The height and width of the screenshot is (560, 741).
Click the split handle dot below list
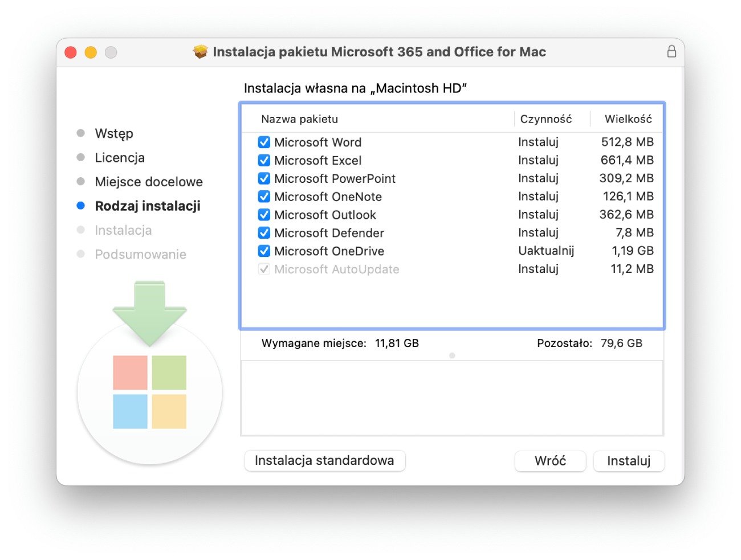[x=452, y=355]
